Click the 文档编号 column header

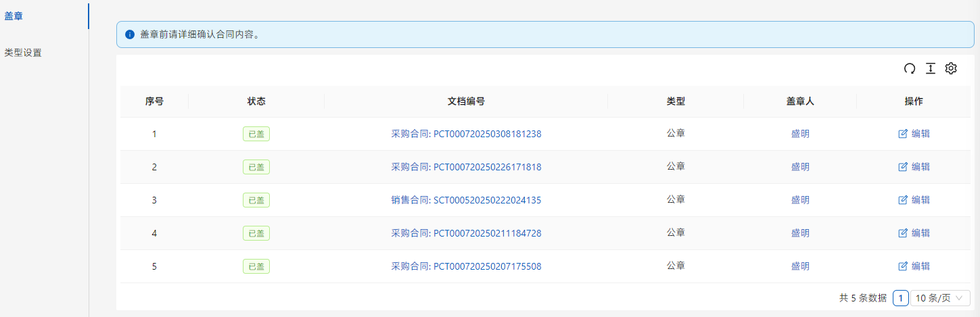[x=466, y=101]
